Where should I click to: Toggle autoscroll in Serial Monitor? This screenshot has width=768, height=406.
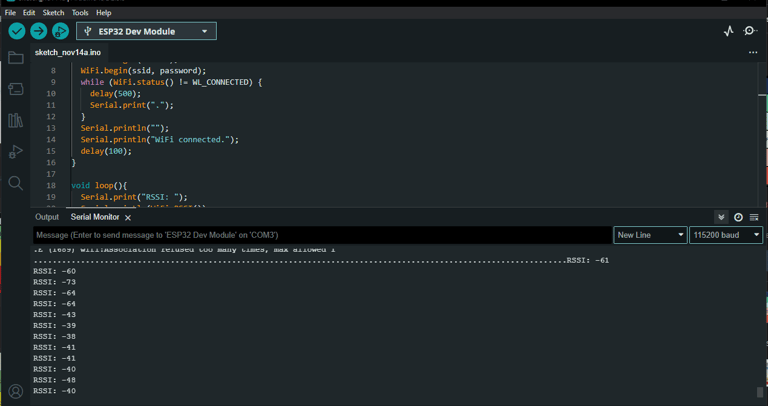click(x=721, y=217)
